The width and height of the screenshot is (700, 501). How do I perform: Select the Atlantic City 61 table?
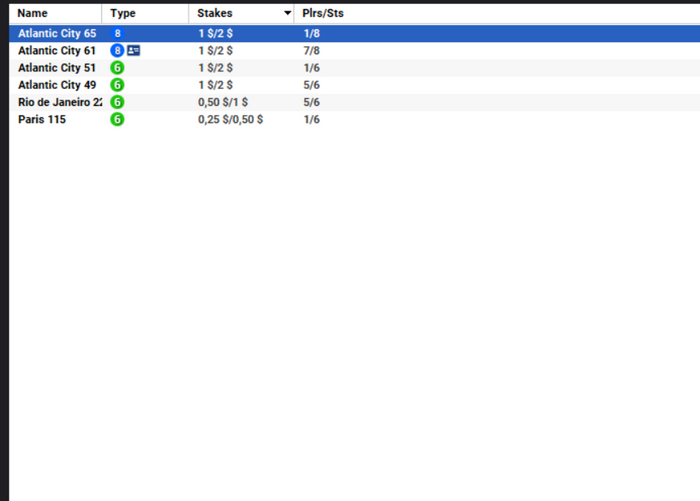coord(354,50)
